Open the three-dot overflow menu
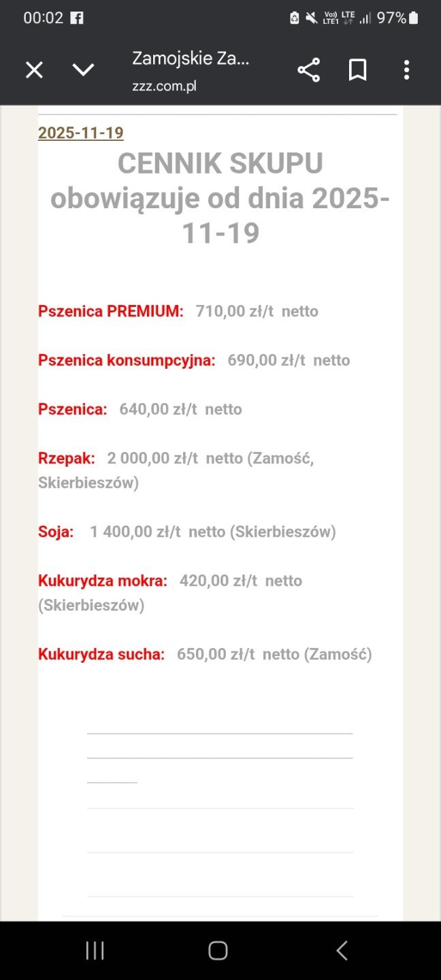Screen dimensions: 441x980 406,70
